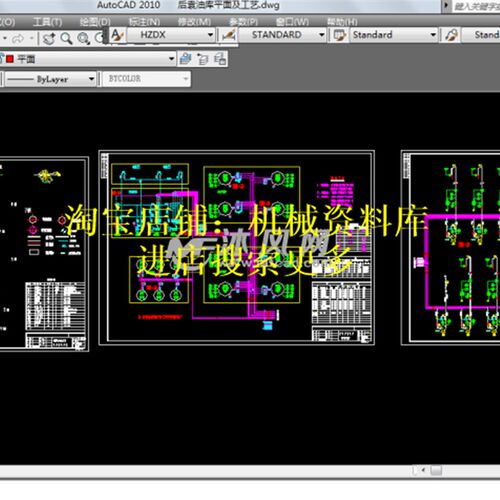This screenshot has height=500, width=500.
Task: Click the Layer Previous icon
Action: (x=203, y=59)
